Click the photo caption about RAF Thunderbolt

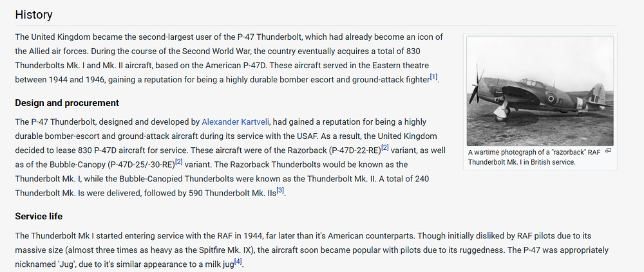[x=535, y=157]
